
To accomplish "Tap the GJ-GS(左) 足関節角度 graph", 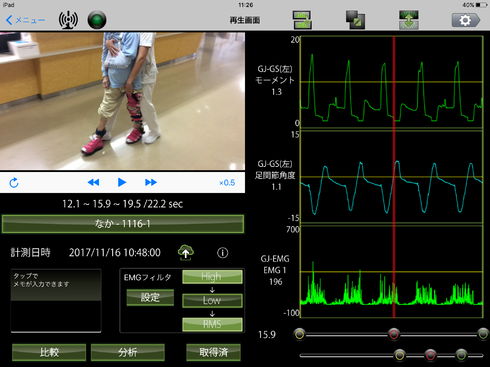I will click(392, 177).
